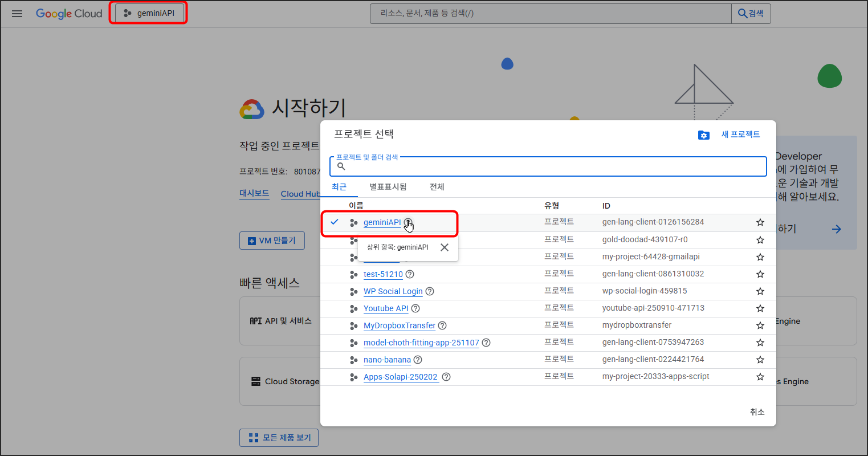
Task: Click ID cell gold-doodad-439107-r0
Action: pyautogui.click(x=645, y=239)
